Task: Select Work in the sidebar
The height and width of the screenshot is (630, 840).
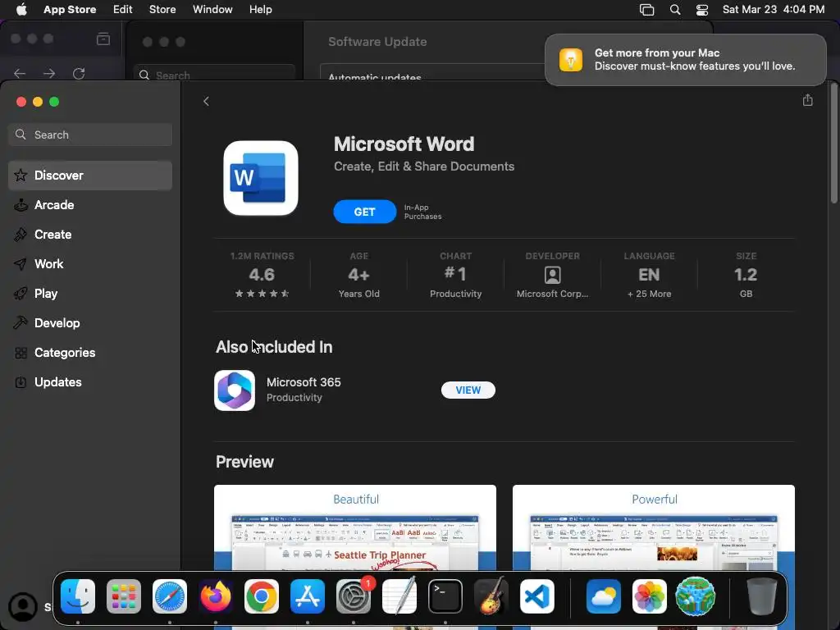Action: [90, 263]
